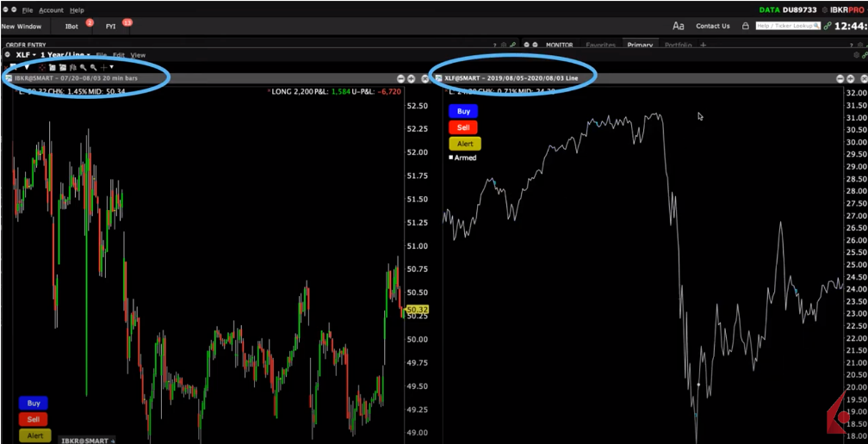Viewport: 868px width, 444px height.
Task: Open the Account menu
Action: [x=51, y=10]
